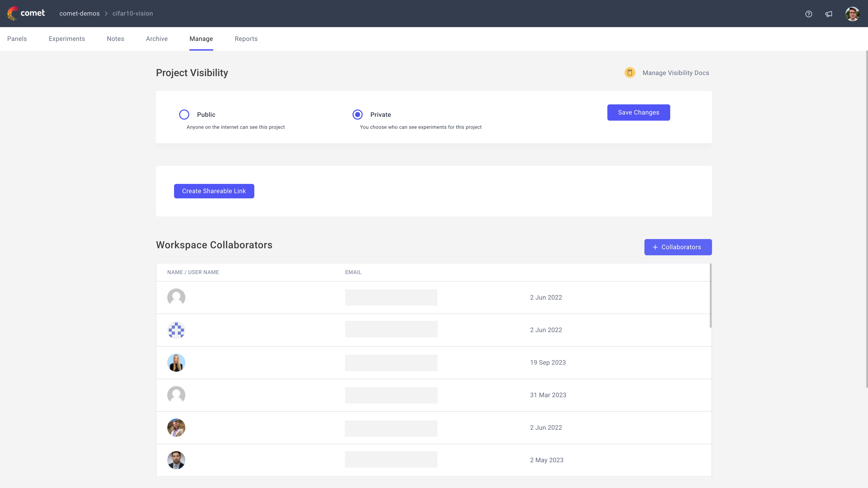This screenshot has width=868, height=488.
Task: Click Create Shareable Link
Action: pyautogui.click(x=214, y=191)
